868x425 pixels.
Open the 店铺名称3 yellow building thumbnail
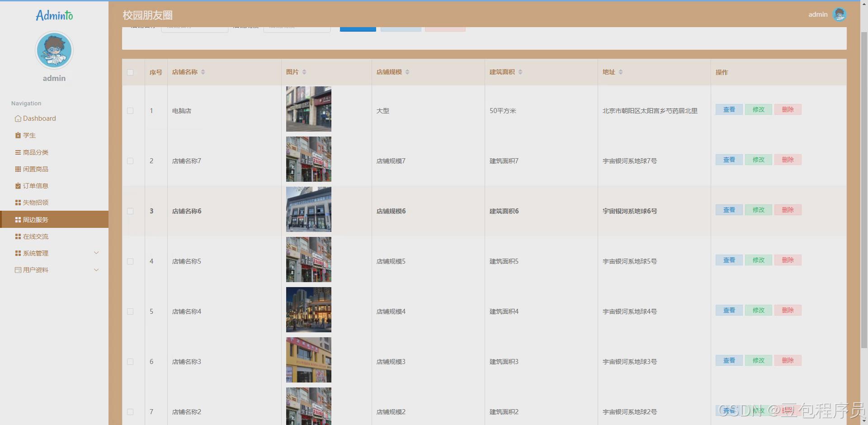[309, 360]
